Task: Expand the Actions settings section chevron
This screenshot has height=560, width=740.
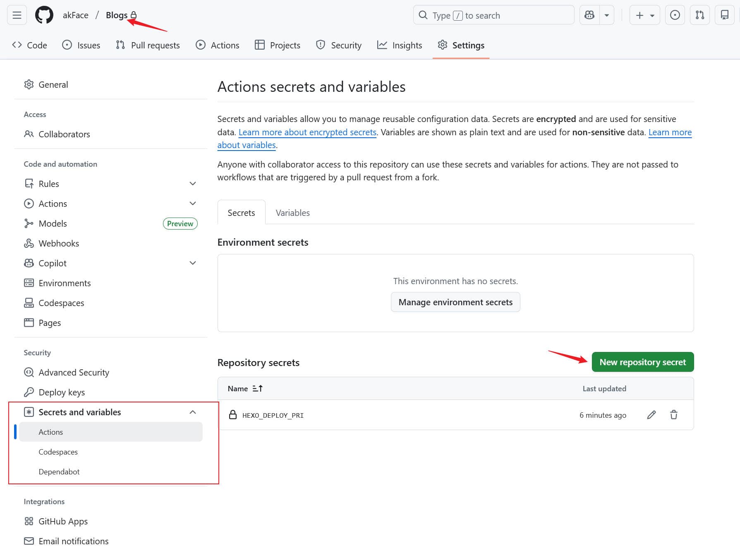Action: tap(192, 203)
